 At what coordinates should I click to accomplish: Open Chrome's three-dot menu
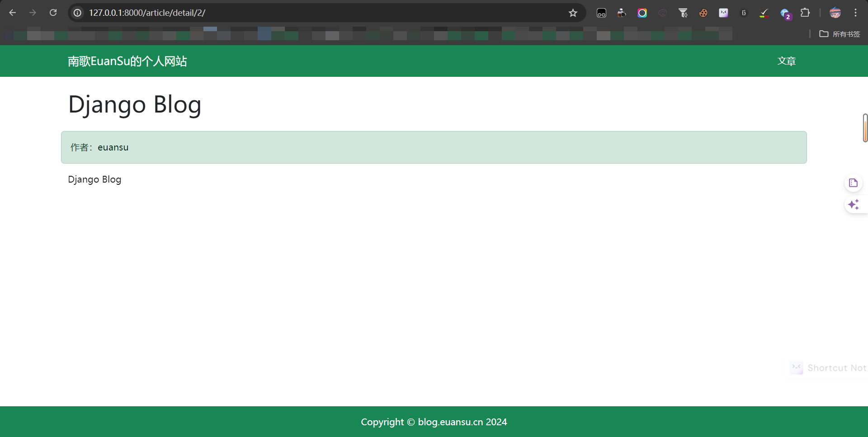tap(855, 13)
